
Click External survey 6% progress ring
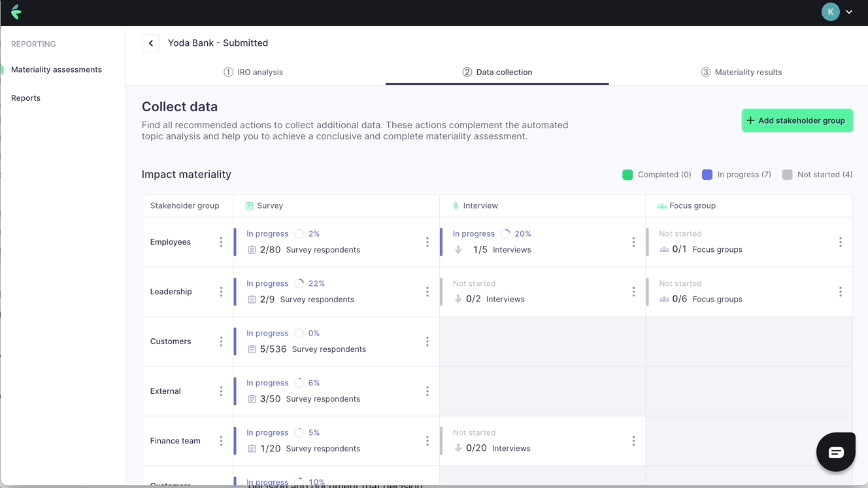pyautogui.click(x=299, y=383)
